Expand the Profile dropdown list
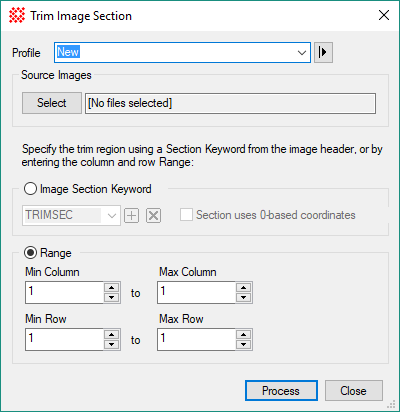This screenshot has height=412, width=400. (302, 53)
